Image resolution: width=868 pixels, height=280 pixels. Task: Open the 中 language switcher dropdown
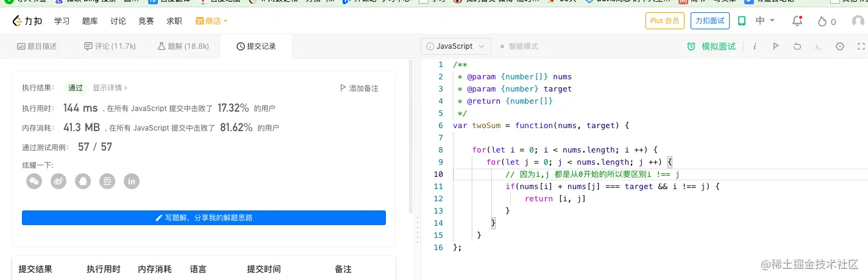pyautogui.click(x=765, y=21)
